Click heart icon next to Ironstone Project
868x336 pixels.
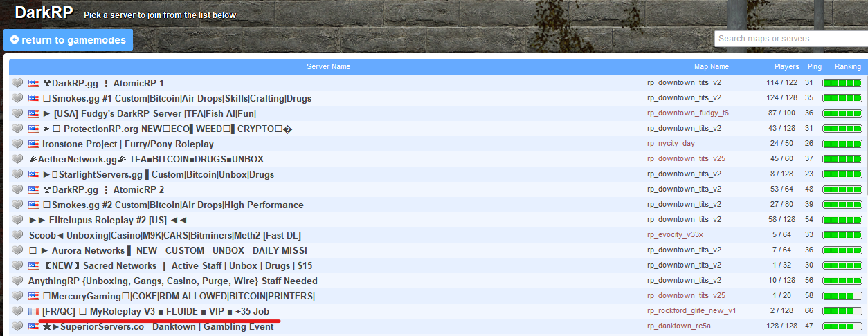coord(18,144)
